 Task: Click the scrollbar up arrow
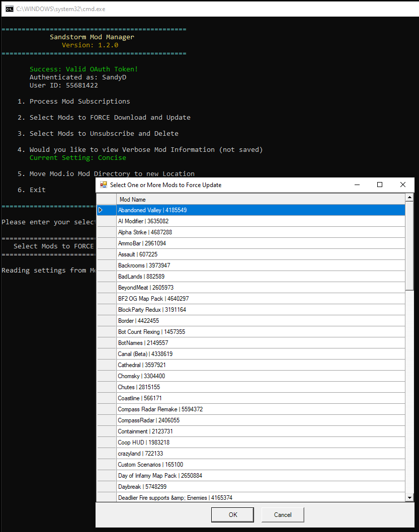tap(409, 197)
